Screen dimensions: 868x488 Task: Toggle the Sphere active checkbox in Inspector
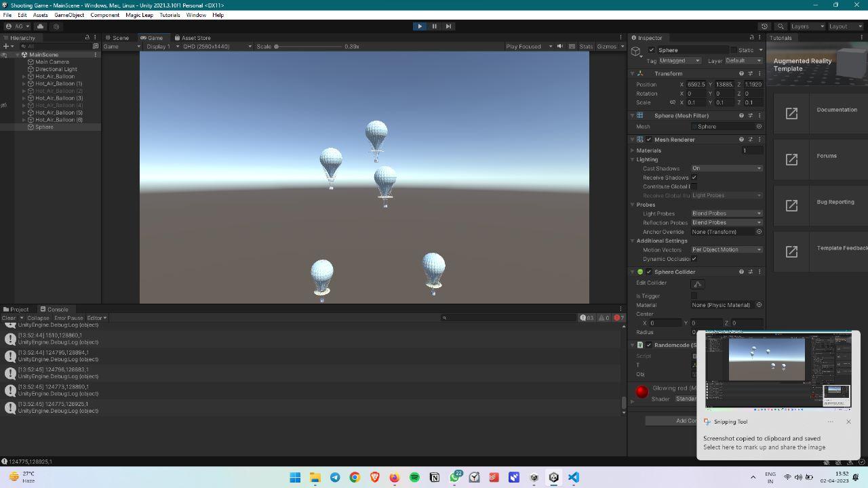652,50
